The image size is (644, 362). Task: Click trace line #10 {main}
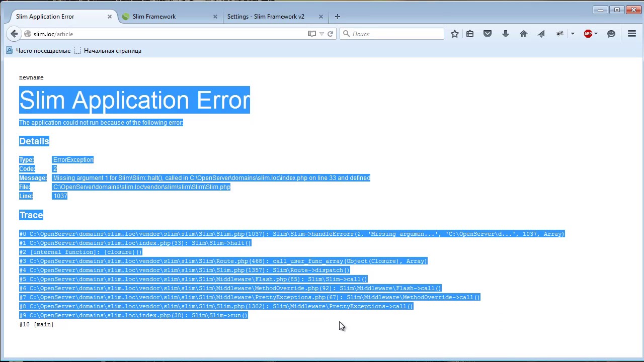pos(36,324)
